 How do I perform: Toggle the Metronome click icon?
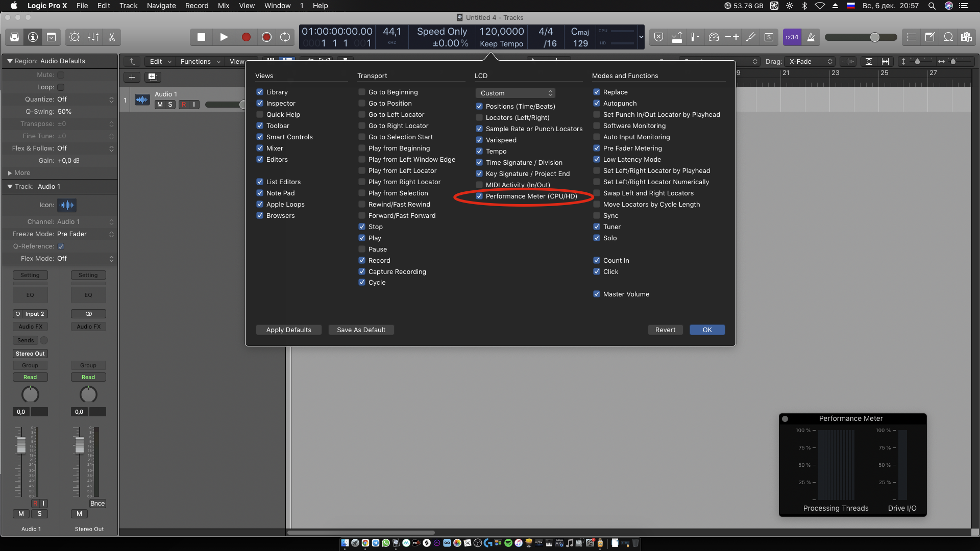811,37
